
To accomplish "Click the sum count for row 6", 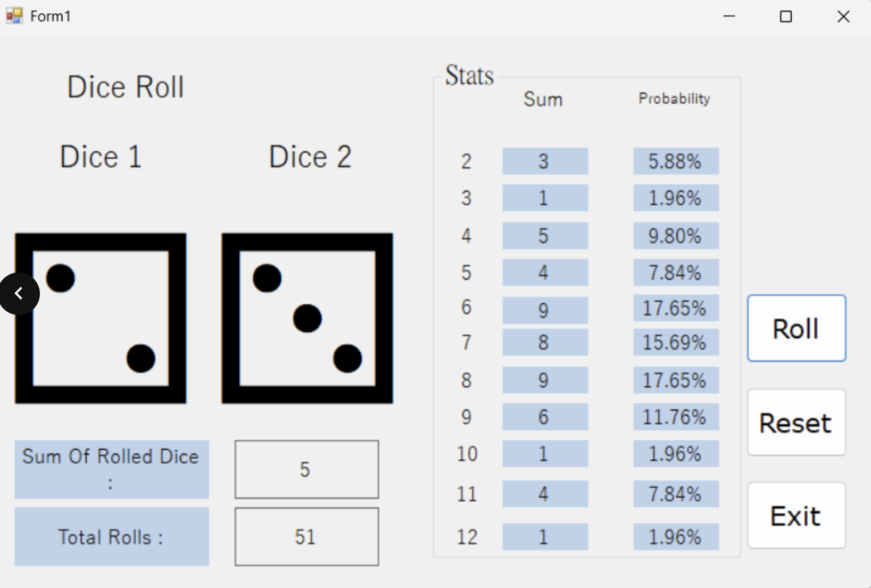I will (x=545, y=310).
